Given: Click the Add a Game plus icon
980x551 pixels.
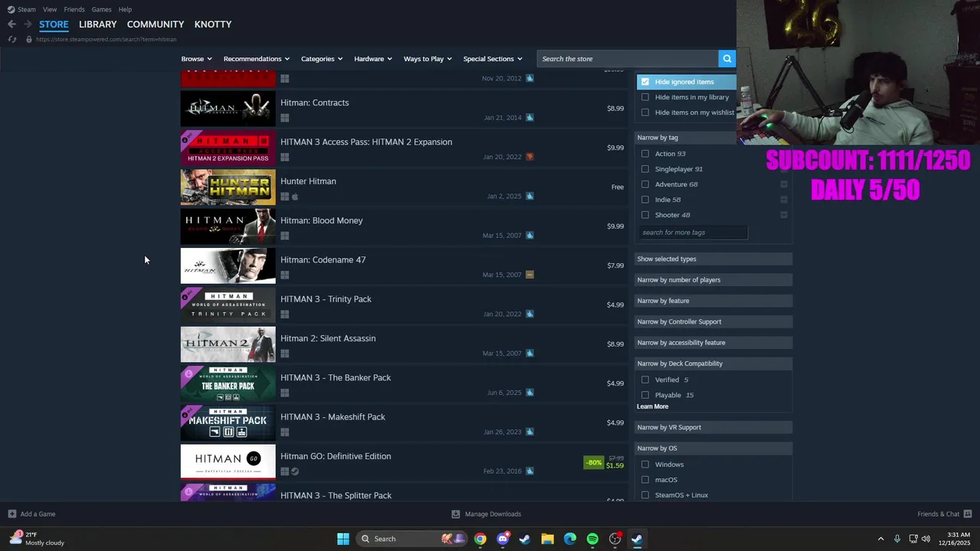Looking at the screenshot, I should click(x=11, y=514).
